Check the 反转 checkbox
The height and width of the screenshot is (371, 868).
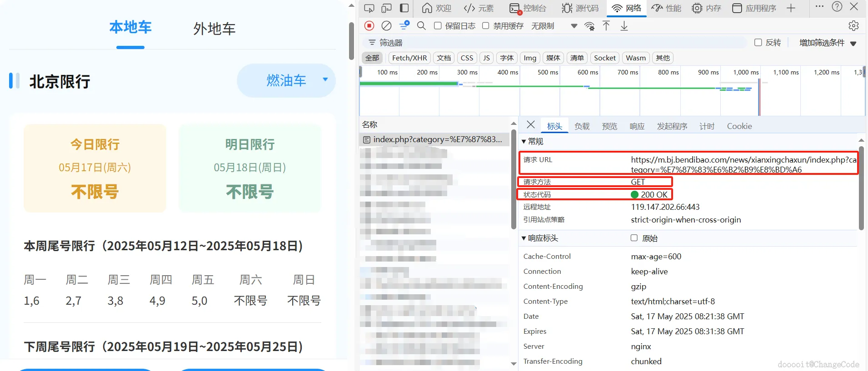(x=758, y=43)
